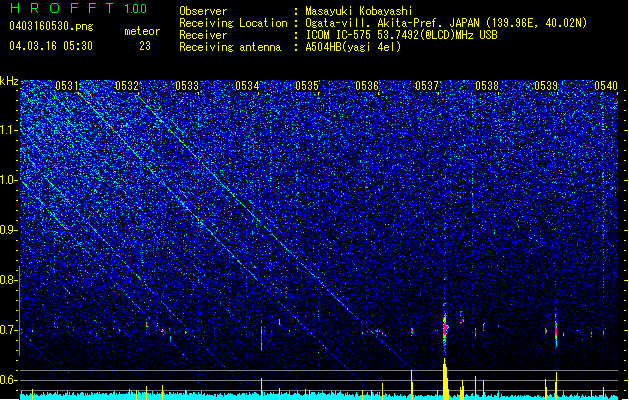Click the meteor label above the count
The image size is (629, 400).
click(x=142, y=31)
